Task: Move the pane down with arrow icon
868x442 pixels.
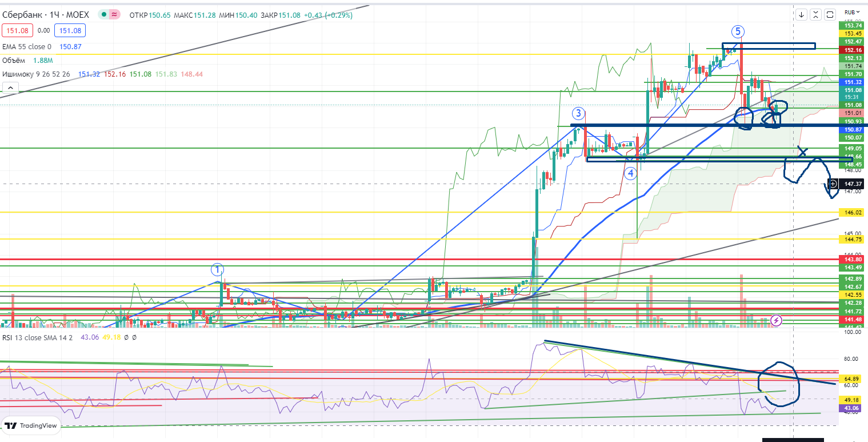Action: (802, 14)
